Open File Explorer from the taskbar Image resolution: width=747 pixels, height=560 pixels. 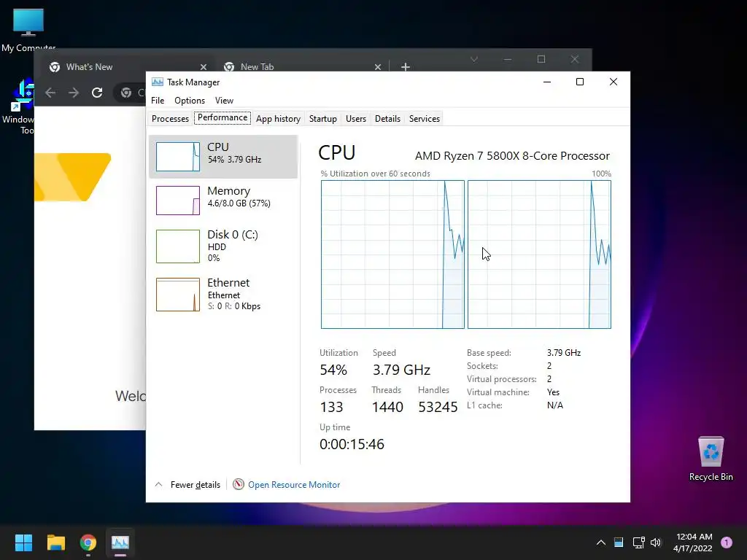pos(55,542)
